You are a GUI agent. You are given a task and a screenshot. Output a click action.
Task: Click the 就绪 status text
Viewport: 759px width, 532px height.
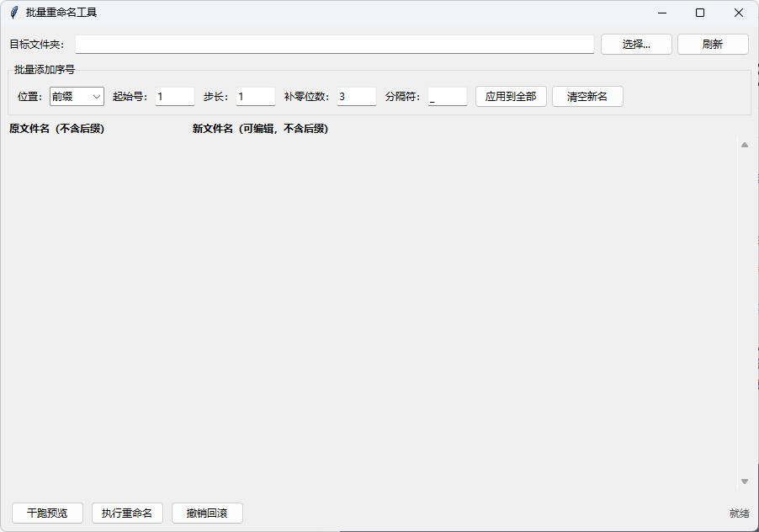click(x=739, y=513)
